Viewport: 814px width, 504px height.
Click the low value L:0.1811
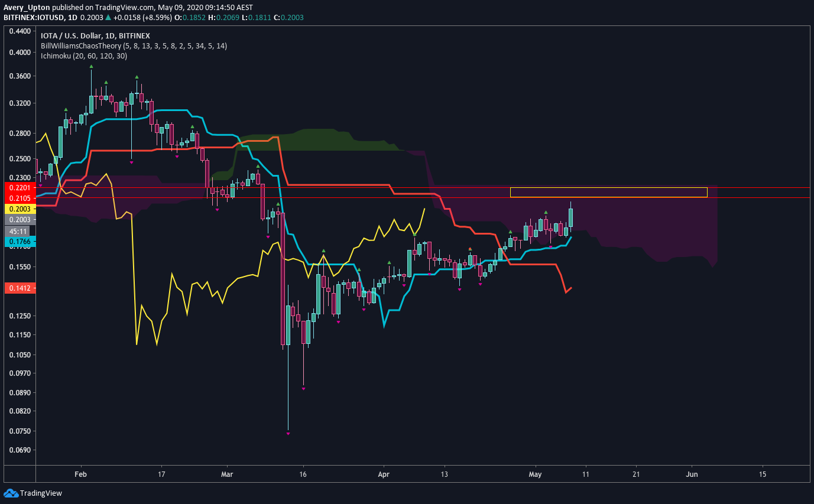pos(257,18)
